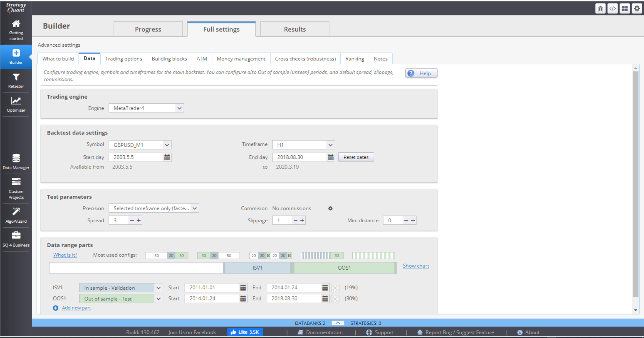Open the Optimizer chart icon

pos(16,101)
